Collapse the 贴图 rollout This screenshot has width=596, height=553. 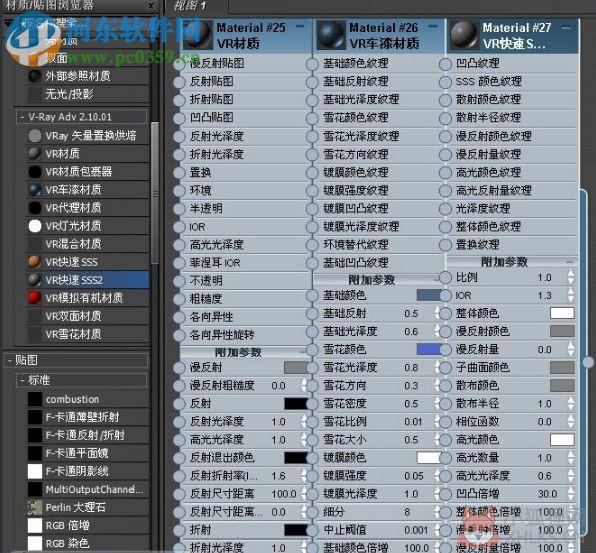(10, 360)
